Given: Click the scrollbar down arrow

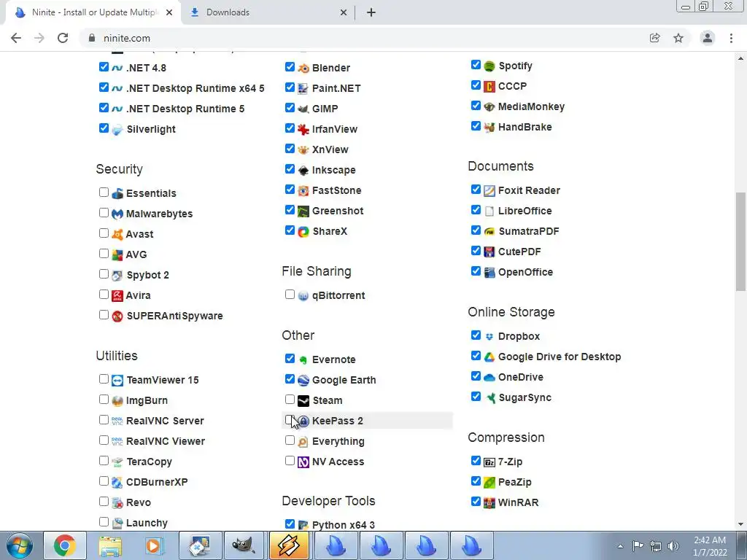Looking at the screenshot, I should point(741,525).
